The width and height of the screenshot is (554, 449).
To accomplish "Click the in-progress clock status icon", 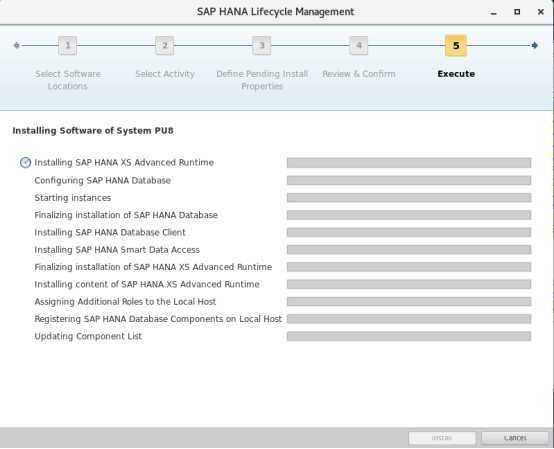I will tap(25, 163).
